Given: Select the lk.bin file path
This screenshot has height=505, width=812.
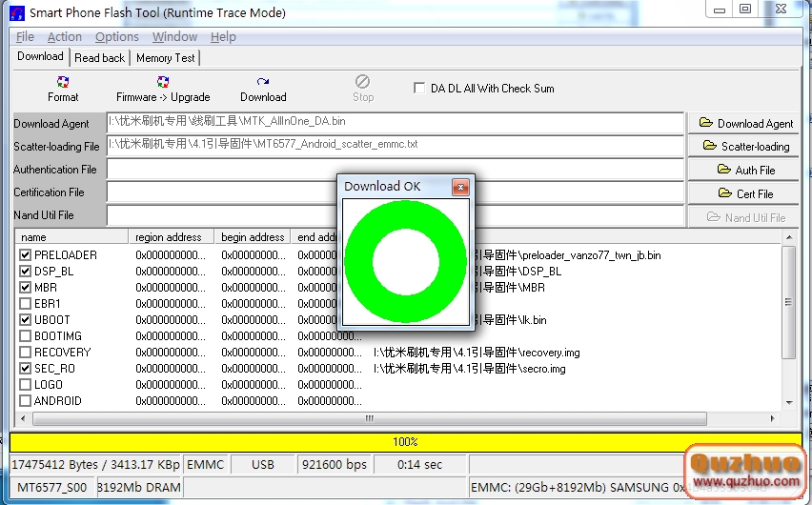Looking at the screenshot, I should pyautogui.click(x=511, y=320).
